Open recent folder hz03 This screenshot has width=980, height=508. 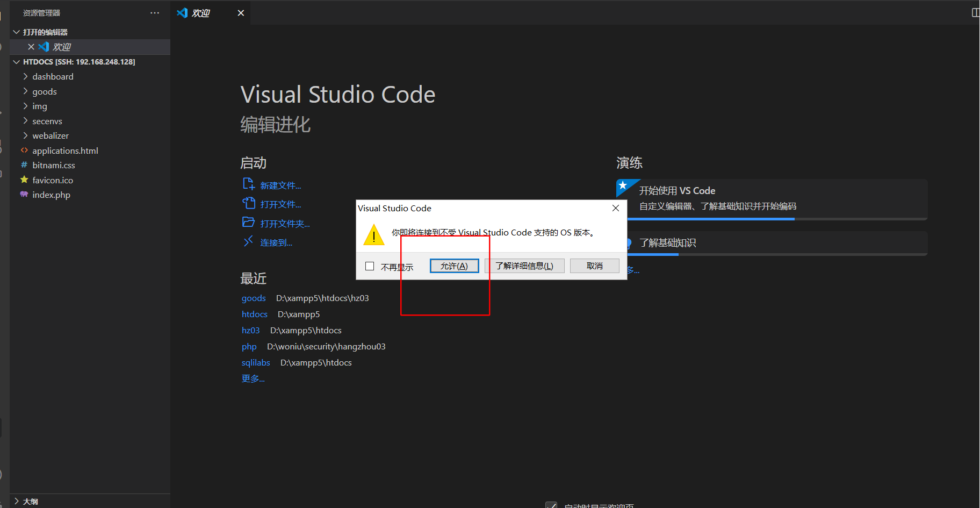[x=250, y=330]
